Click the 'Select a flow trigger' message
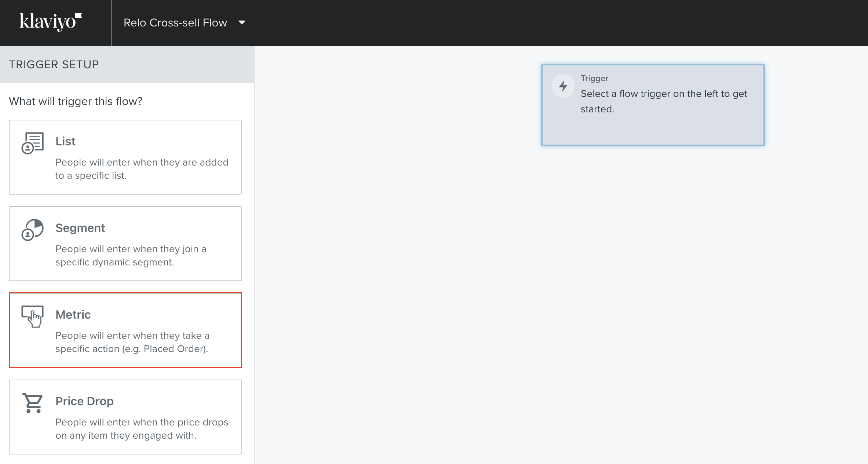Image resolution: width=868 pixels, height=464 pixels. tap(663, 101)
